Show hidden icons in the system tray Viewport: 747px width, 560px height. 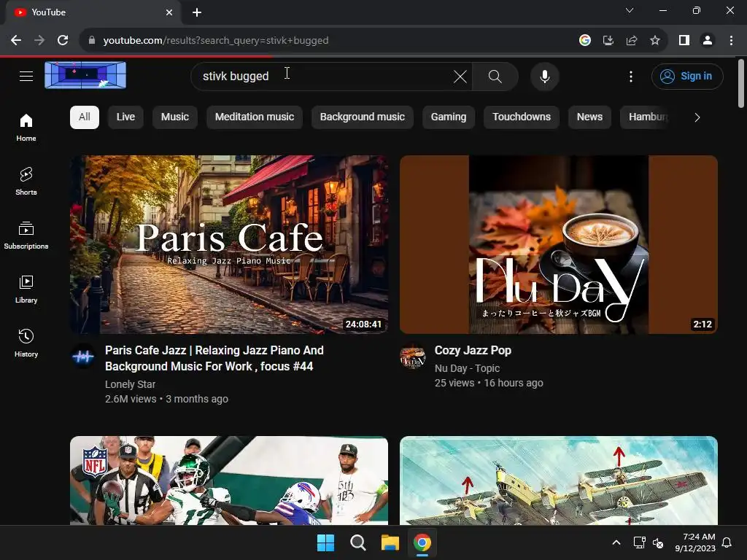pyautogui.click(x=616, y=542)
